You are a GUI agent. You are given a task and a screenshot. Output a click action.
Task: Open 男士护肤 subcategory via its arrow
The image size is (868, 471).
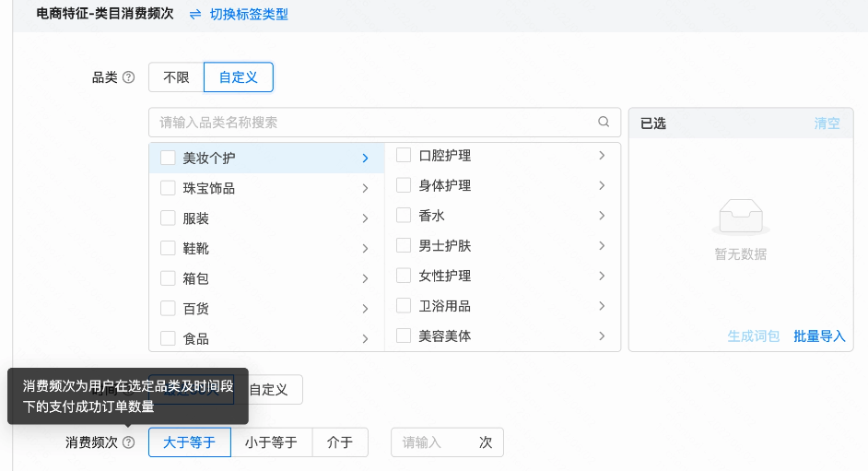[x=602, y=245]
